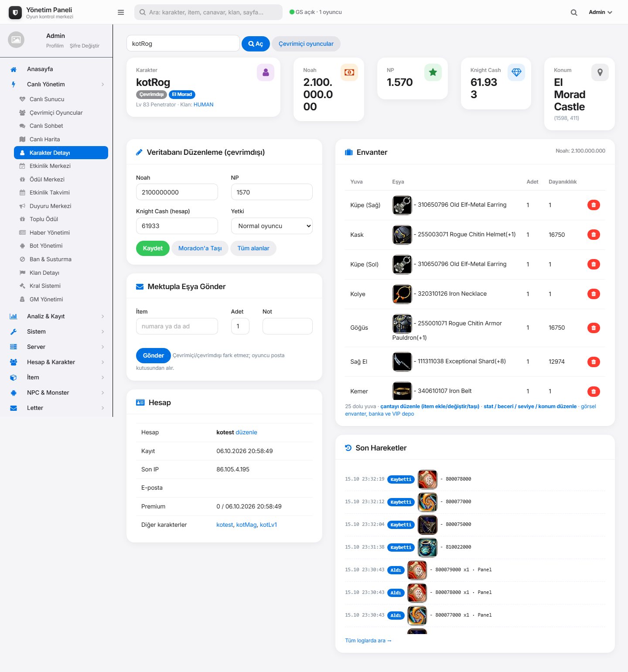
Task: Click the Noah money icon
Action: coord(349,72)
